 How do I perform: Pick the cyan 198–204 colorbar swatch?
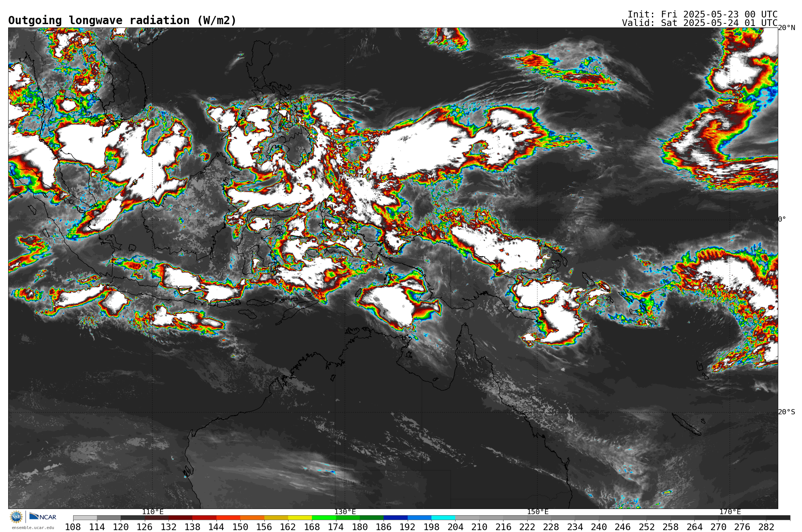point(443,518)
